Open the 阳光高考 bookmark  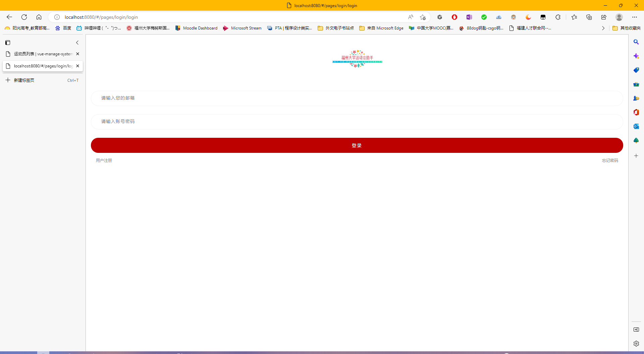pos(27,28)
